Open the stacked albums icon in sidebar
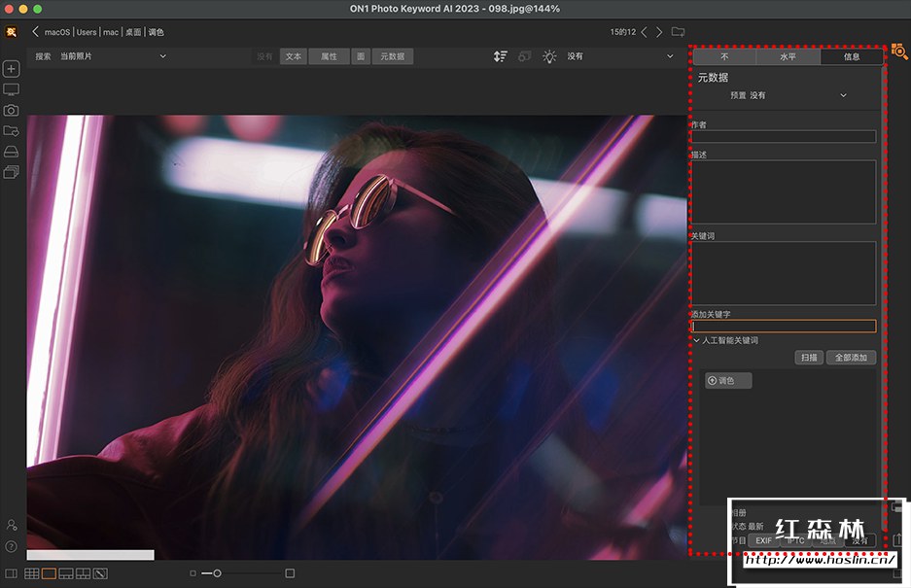 click(12, 172)
